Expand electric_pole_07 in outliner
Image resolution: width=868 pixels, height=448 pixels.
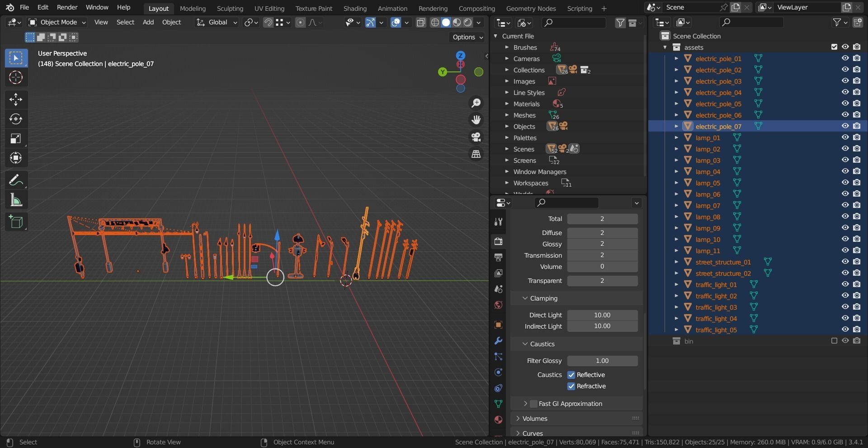[x=676, y=126]
